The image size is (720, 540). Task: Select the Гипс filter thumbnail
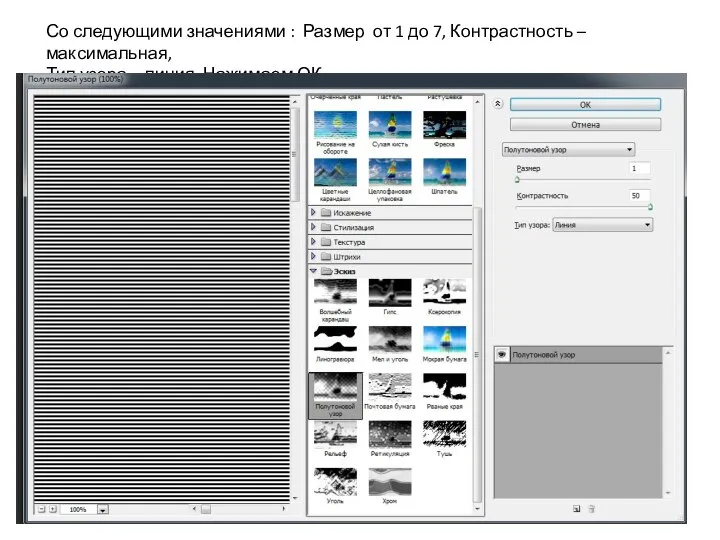tap(390, 292)
